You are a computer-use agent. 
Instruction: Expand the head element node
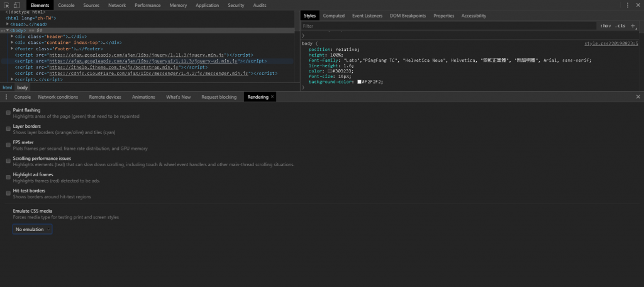point(8,25)
